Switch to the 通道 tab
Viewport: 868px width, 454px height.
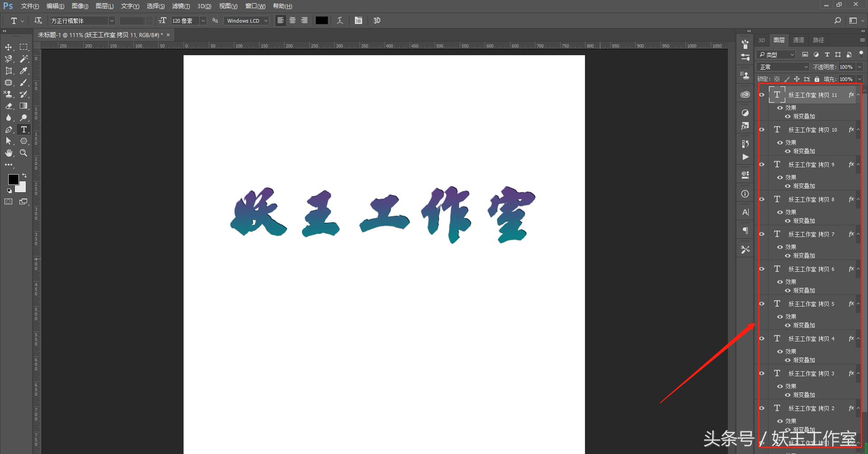(798, 40)
